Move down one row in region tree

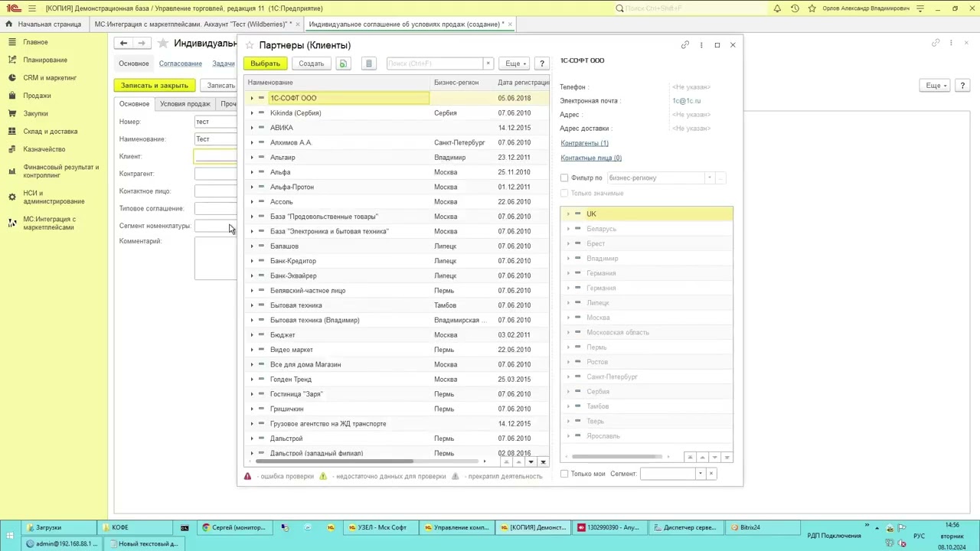click(714, 457)
